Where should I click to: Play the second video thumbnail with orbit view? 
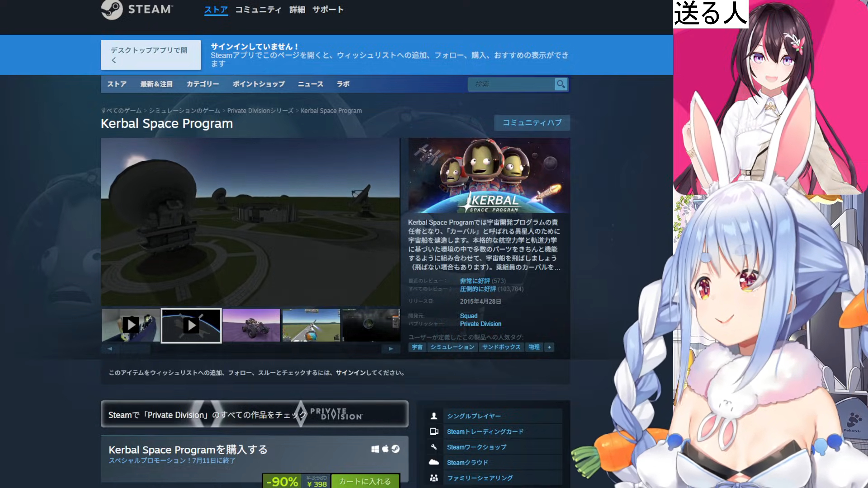pyautogui.click(x=191, y=325)
